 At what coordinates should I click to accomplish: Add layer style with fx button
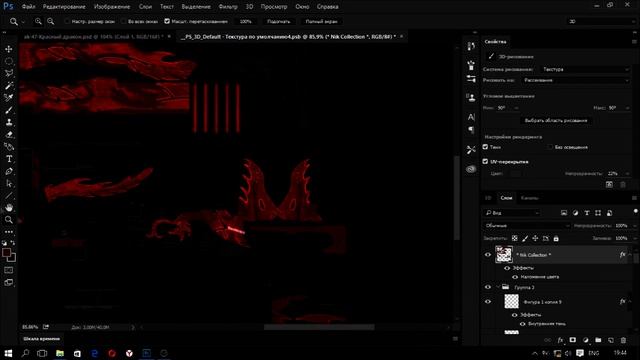560,340
